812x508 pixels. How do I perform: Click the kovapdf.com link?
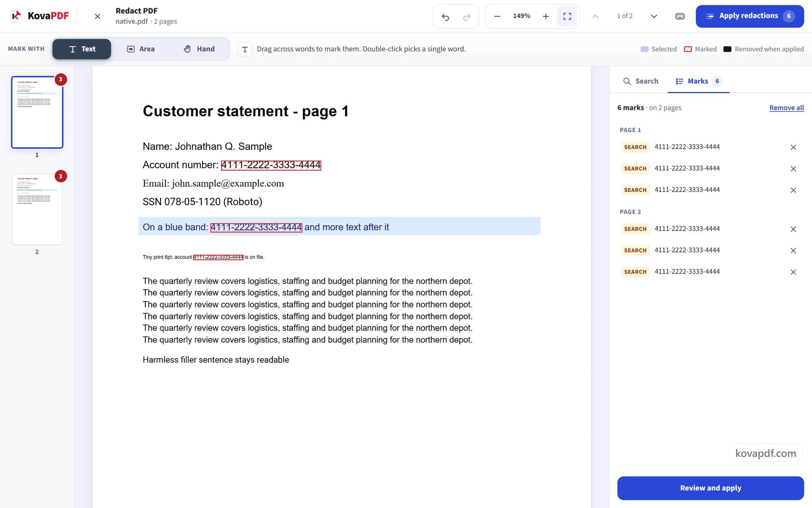pos(766,453)
